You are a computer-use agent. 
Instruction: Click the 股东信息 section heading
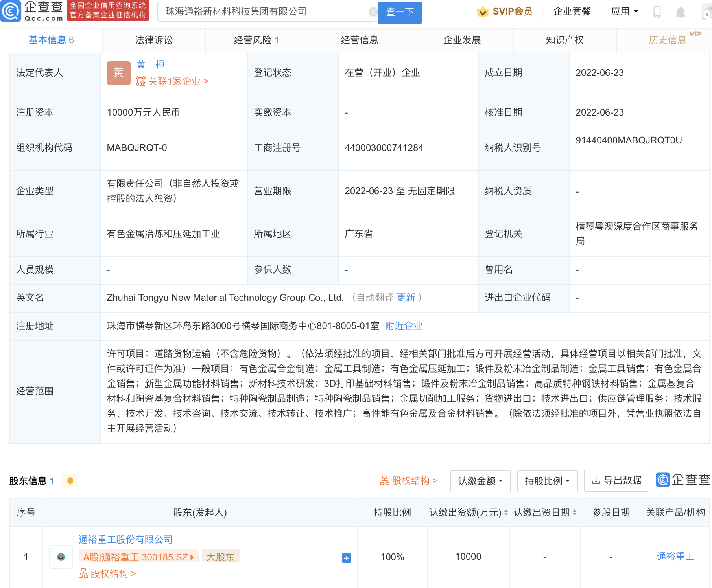28,481
